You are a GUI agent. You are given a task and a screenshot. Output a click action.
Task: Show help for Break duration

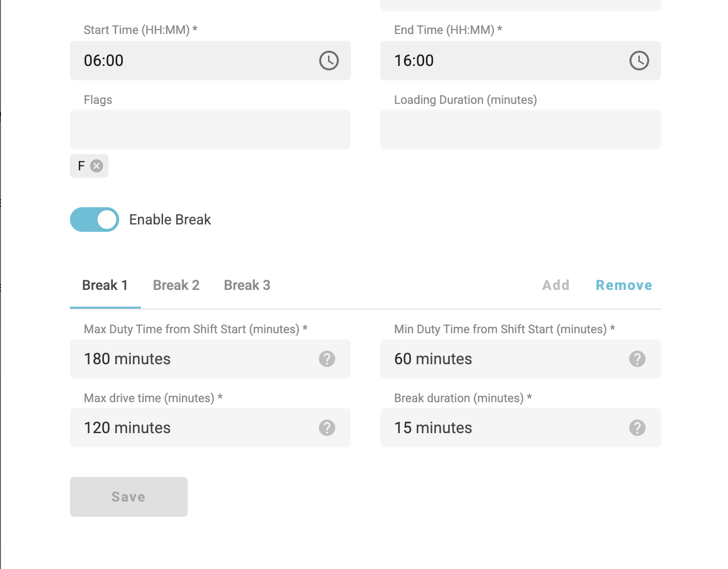point(637,428)
